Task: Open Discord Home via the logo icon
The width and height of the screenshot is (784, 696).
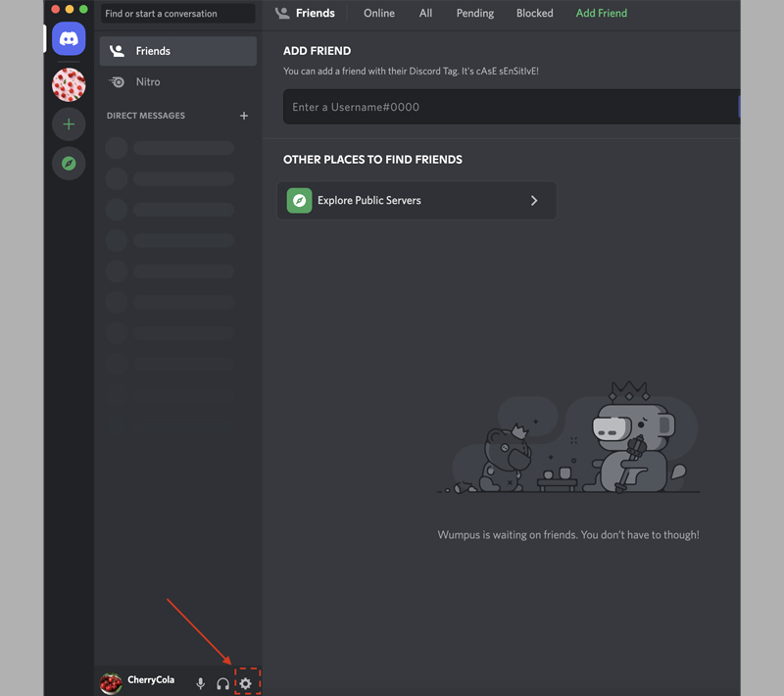Action: pyautogui.click(x=69, y=39)
